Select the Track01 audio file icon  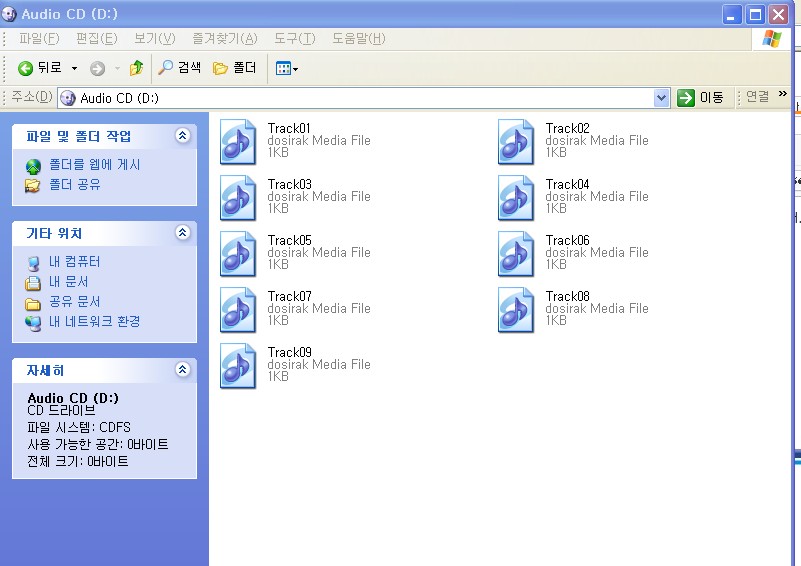coord(238,142)
